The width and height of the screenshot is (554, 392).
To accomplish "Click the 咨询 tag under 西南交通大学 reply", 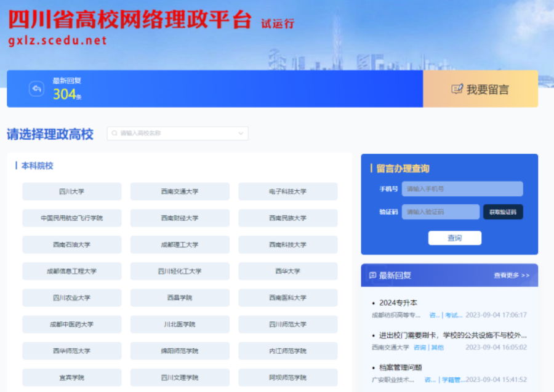I will coord(419,347).
